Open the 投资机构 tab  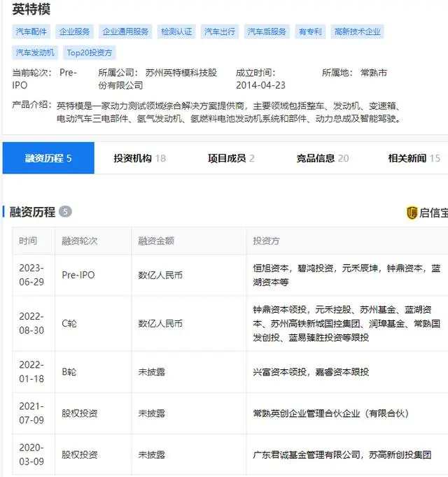[140, 158]
